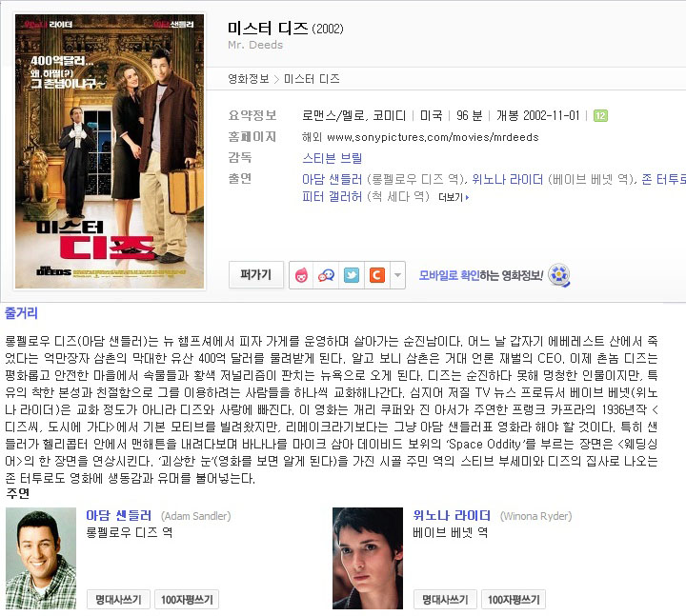Open director 스티븐 브릴 link
The height and width of the screenshot is (616, 686).
pos(333,158)
